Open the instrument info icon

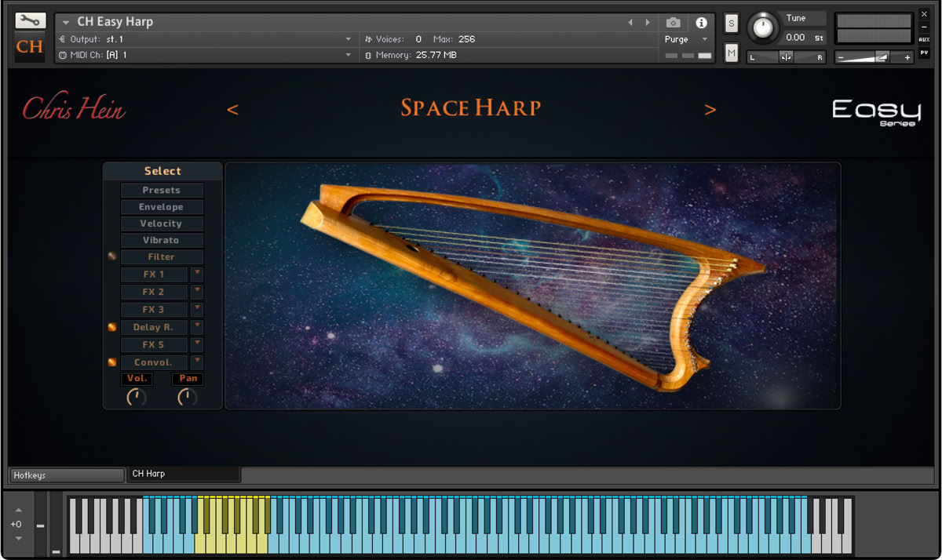click(702, 23)
